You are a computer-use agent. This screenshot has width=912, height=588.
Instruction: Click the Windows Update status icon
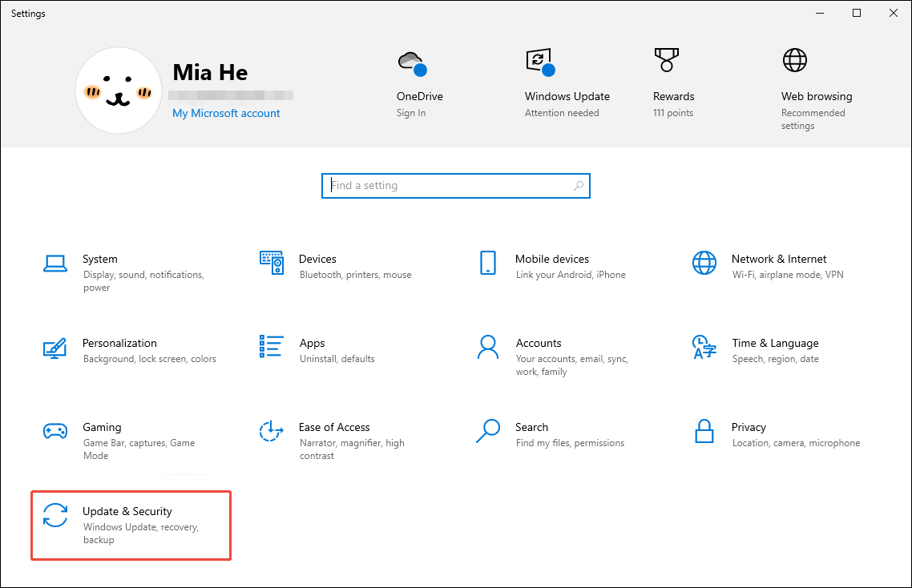click(x=539, y=61)
